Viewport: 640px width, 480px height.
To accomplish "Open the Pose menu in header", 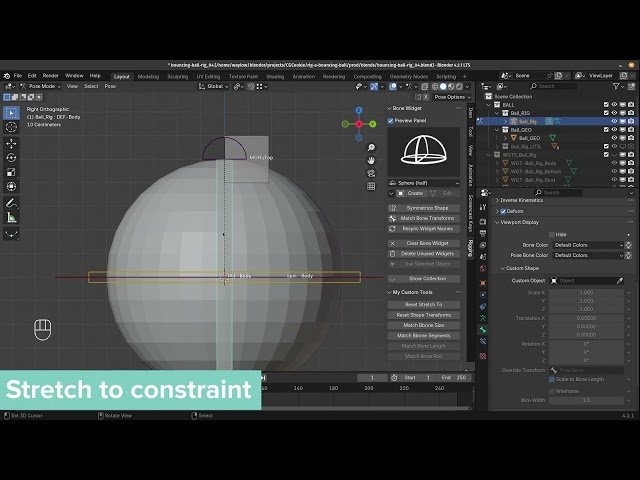I will tap(110, 87).
